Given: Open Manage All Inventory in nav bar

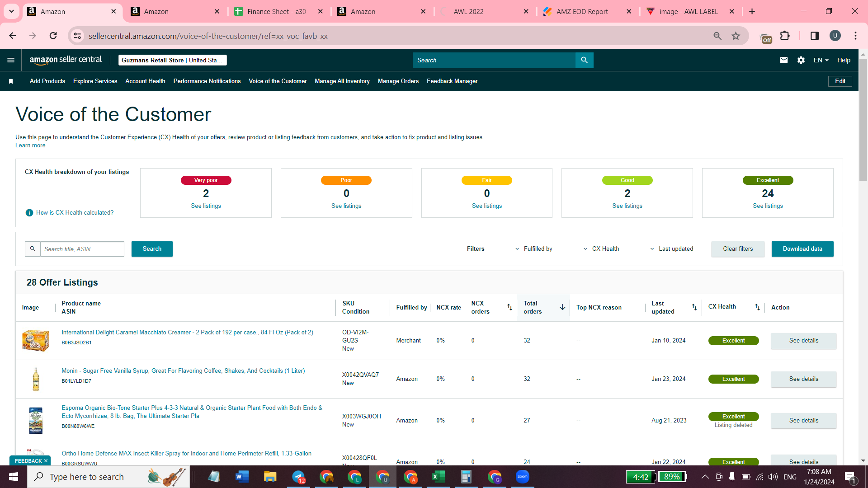Looking at the screenshot, I should [342, 81].
